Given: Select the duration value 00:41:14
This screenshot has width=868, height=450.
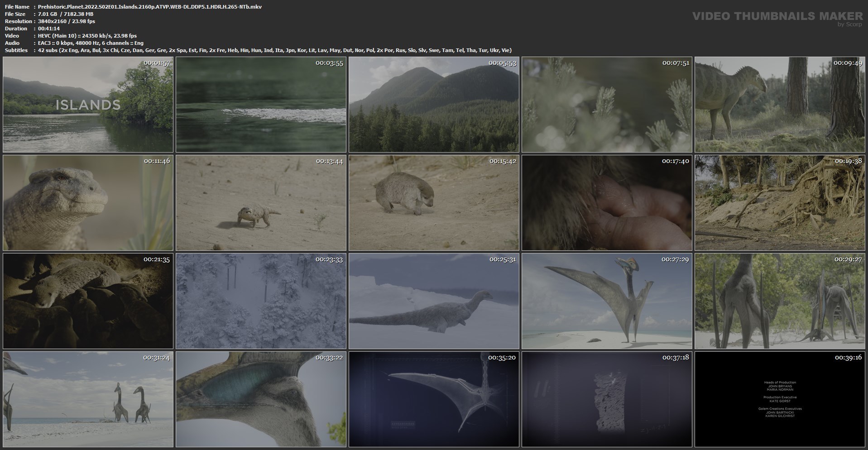Looking at the screenshot, I should pos(49,29).
